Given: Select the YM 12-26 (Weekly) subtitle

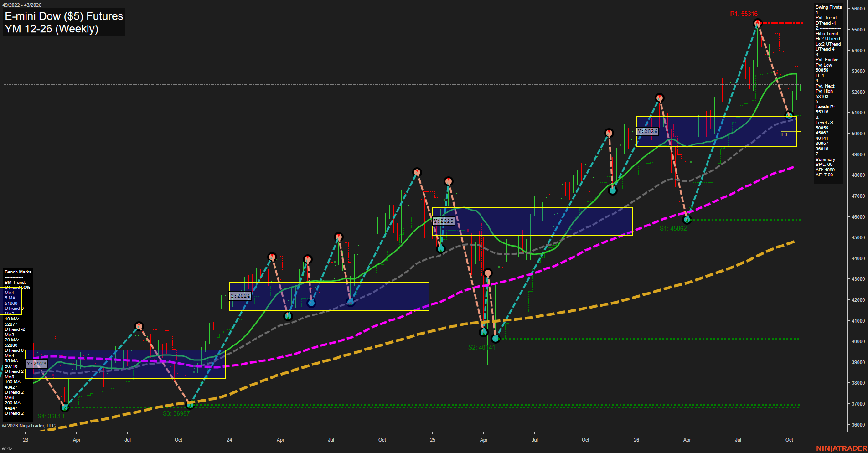Looking at the screenshot, I should coord(52,29).
